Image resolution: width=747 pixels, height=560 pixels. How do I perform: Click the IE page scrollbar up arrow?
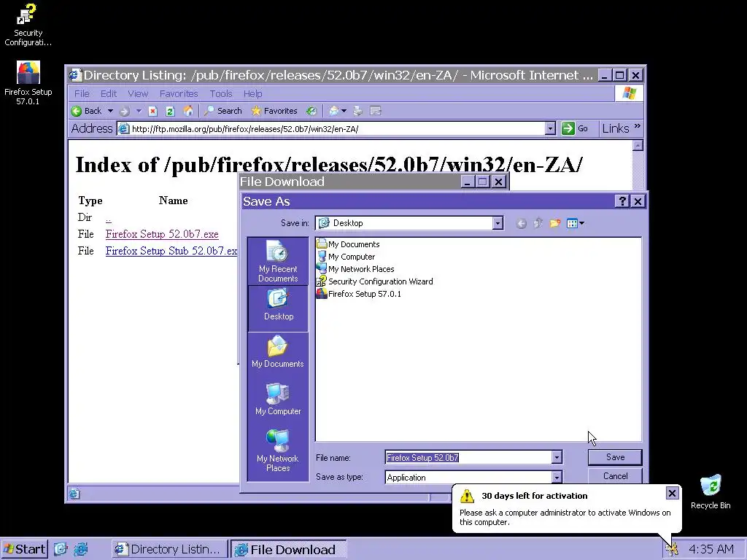(638, 146)
